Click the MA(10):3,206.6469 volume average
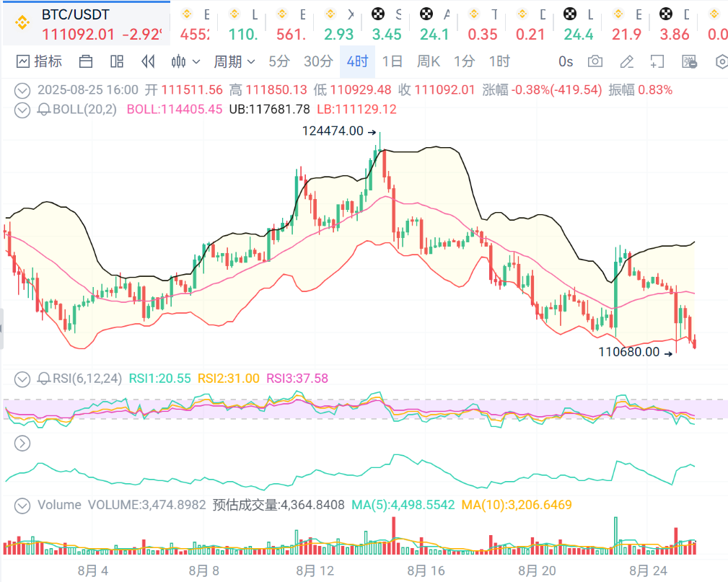This screenshot has width=728, height=582. click(x=517, y=505)
